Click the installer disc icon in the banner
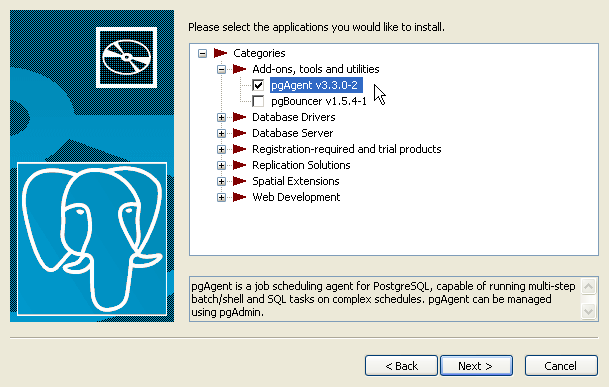This screenshot has height=387, width=609. click(x=127, y=58)
